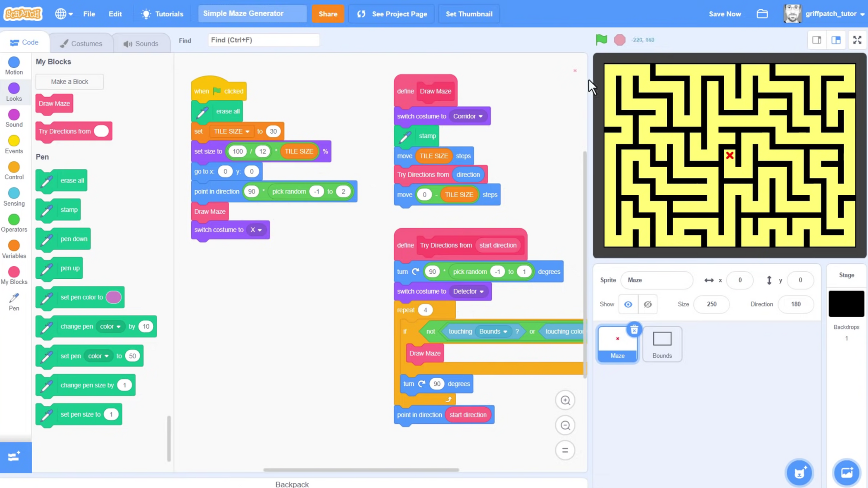This screenshot has width=868, height=488.
Task: Toggle the Try Directions from switch
Action: 101,131
